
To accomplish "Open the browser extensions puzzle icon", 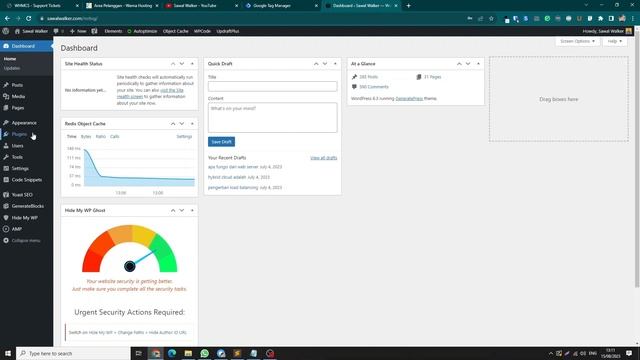I will click(x=600, y=18).
